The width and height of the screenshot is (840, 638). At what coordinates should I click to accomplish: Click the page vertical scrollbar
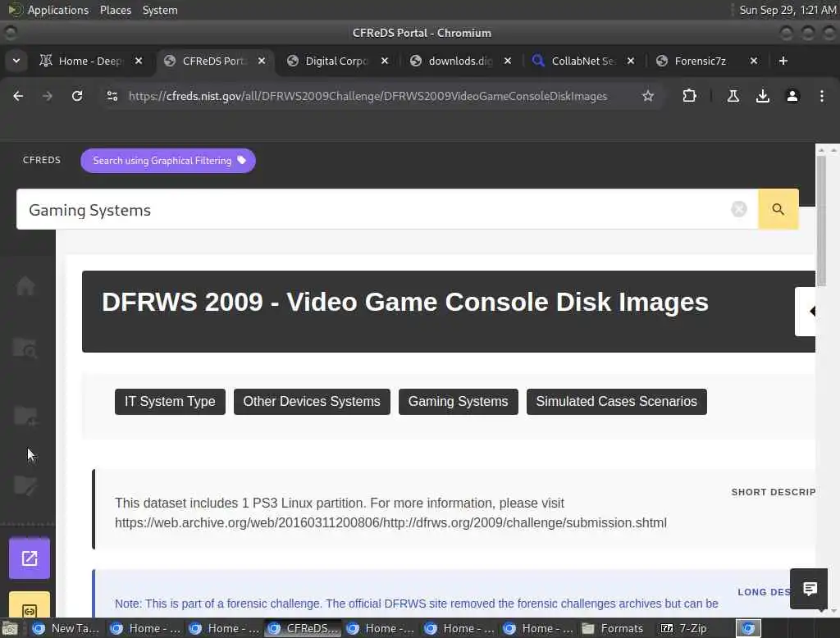821,221
